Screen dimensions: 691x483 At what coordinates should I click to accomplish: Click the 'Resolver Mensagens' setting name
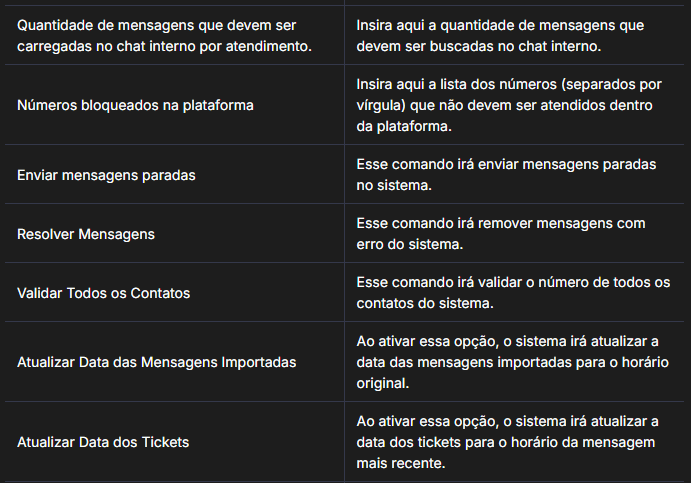87,233
